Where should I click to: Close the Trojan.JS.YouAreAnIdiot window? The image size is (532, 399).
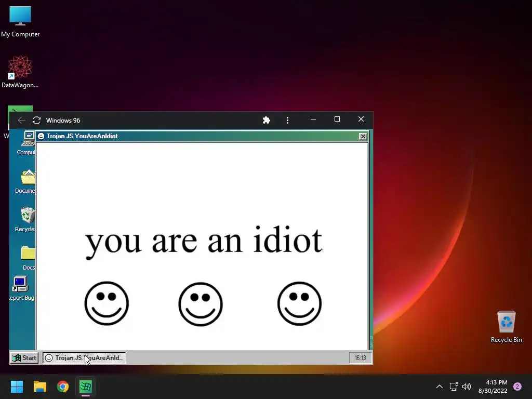click(363, 137)
